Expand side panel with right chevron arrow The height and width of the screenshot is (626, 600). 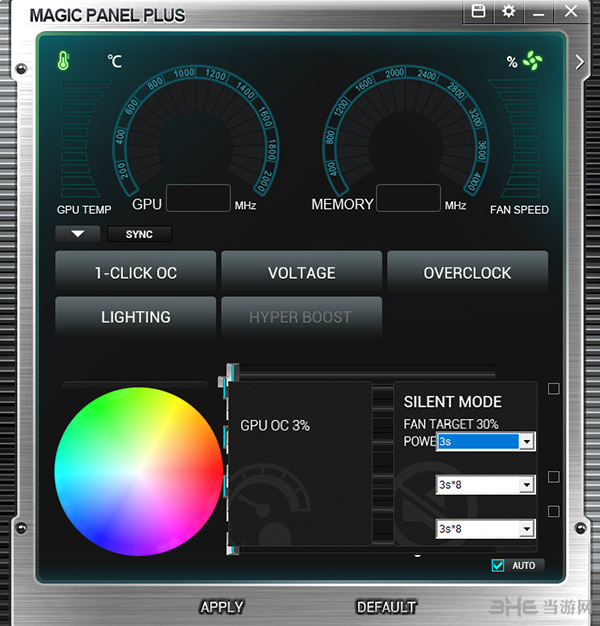coord(580,62)
